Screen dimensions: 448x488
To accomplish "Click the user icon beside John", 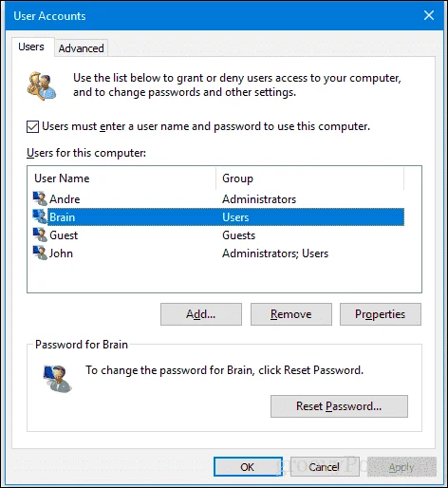I will (40, 253).
